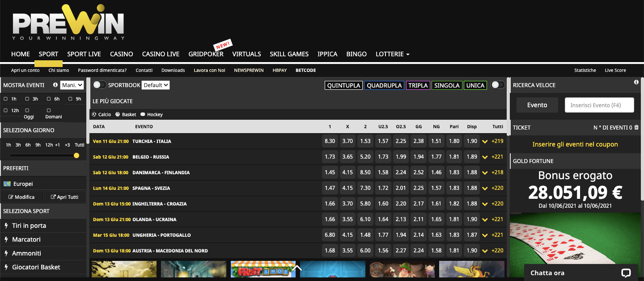Toggle the 12h checkbox
Viewport: 644px width, 281px height.
(x=5, y=110)
